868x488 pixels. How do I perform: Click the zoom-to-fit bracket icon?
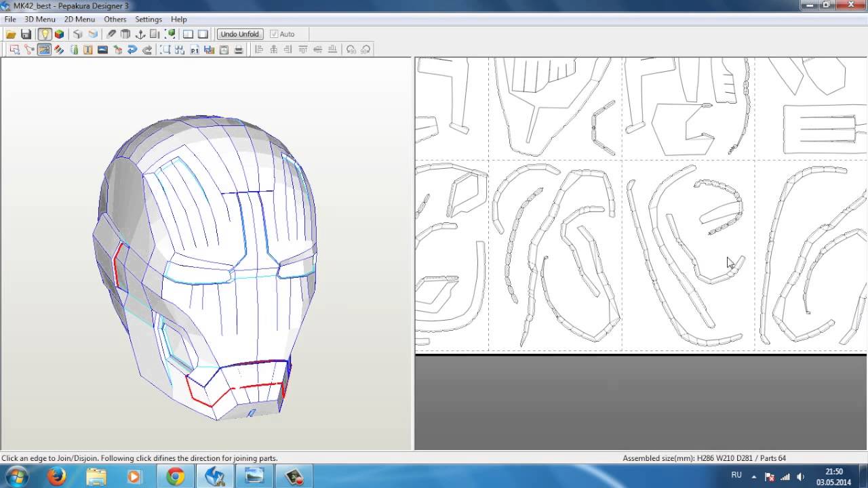(x=165, y=49)
